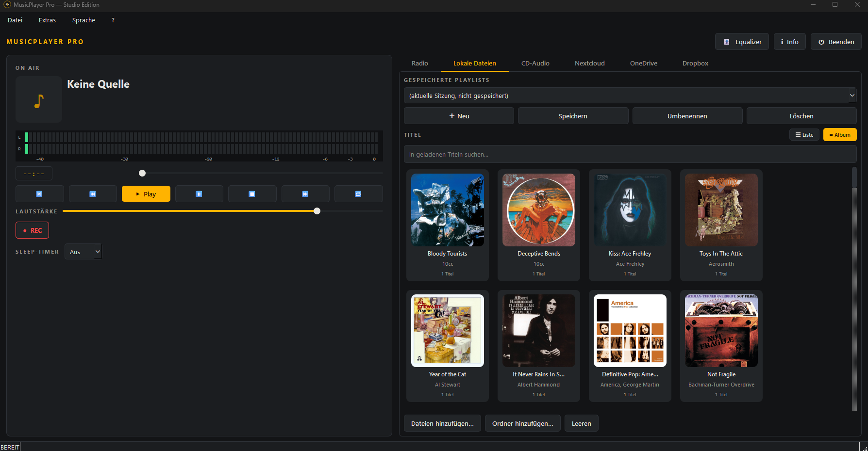Click 'America, George Martin' artist text
Screen dimensions: 868x451
click(x=630, y=385)
